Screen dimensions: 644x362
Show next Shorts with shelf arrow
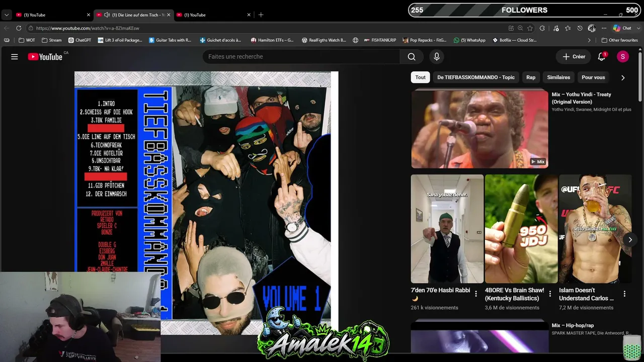pyautogui.click(x=630, y=240)
